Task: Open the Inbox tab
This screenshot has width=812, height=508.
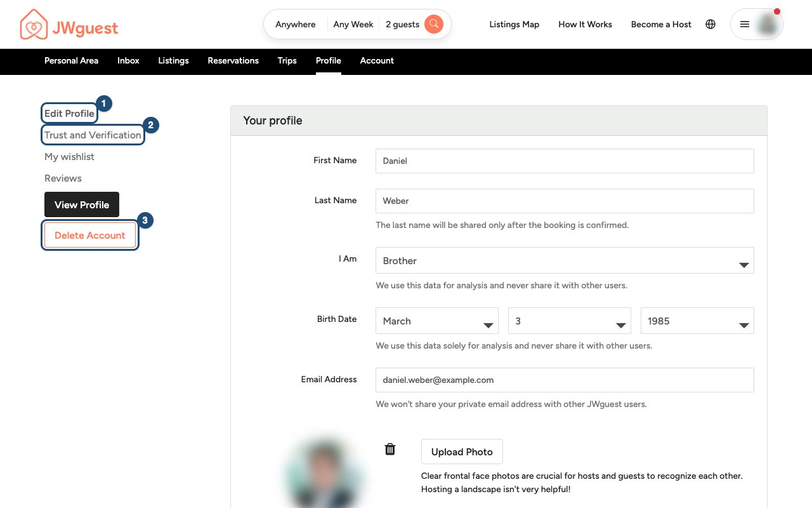Action: [x=128, y=61]
